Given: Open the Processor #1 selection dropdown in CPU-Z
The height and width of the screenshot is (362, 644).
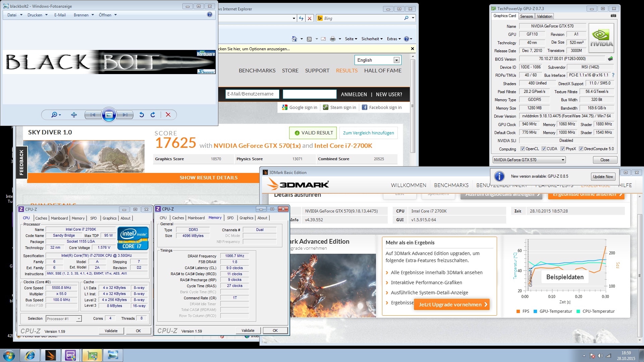Looking at the screenshot, I should click(64, 319).
